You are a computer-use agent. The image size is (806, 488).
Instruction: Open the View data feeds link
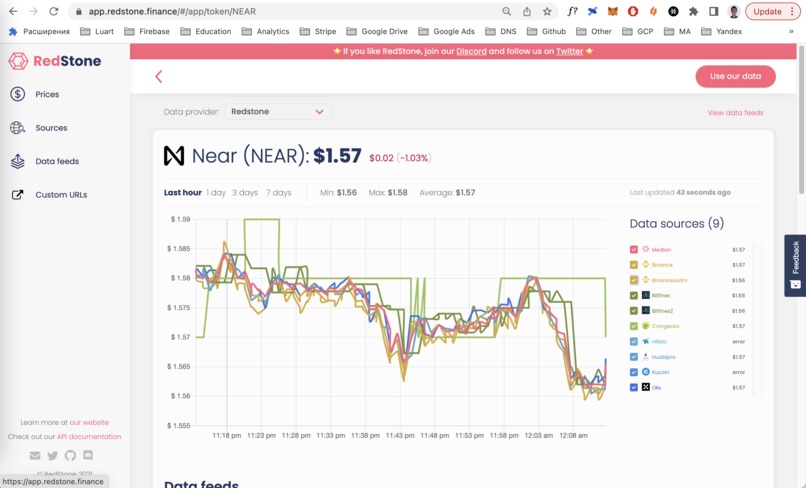(736, 113)
